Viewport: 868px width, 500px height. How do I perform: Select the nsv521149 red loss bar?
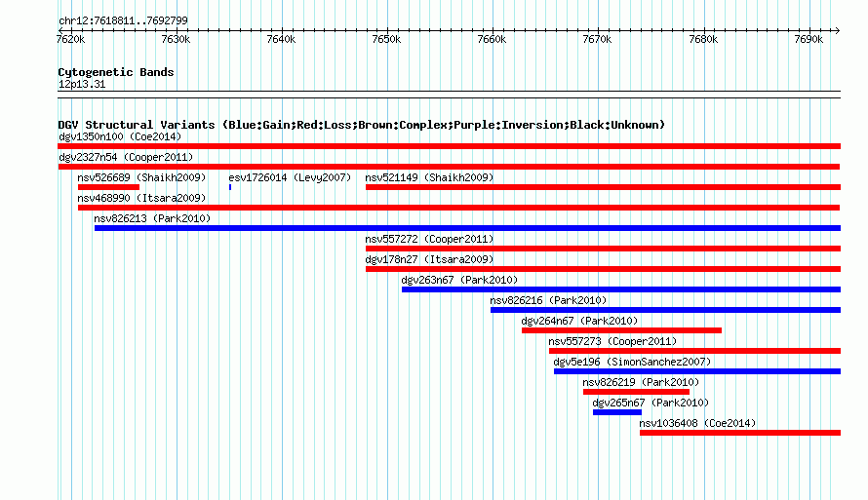click(x=603, y=187)
